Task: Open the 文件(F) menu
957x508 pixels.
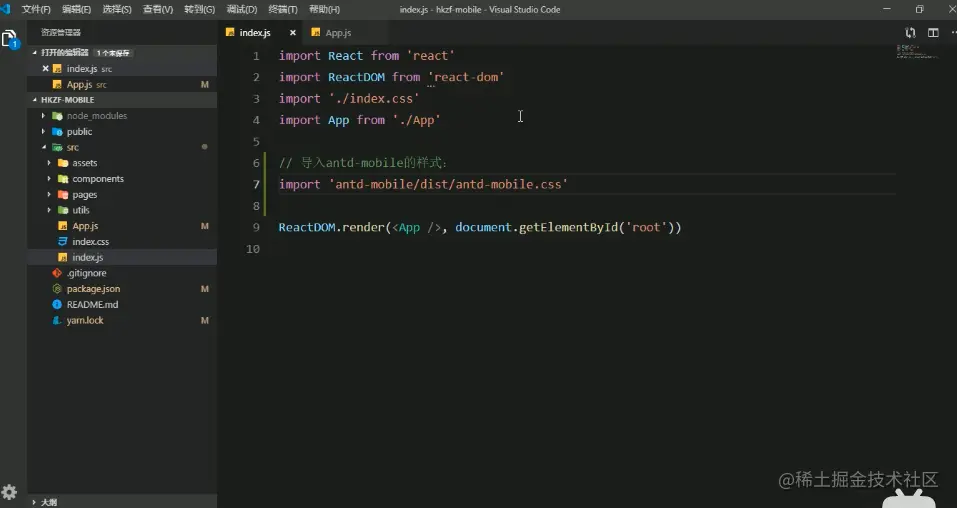Action: point(36,10)
